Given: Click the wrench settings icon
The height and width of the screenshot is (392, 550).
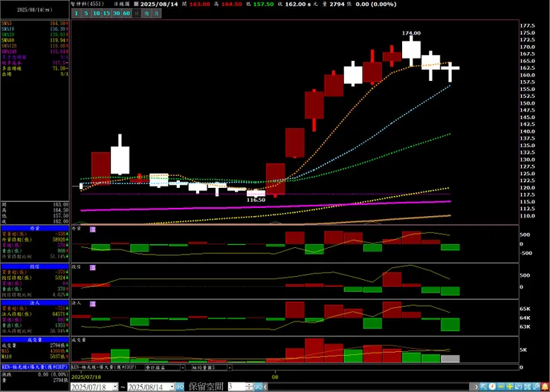Looking at the screenshot, I should [536, 387].
